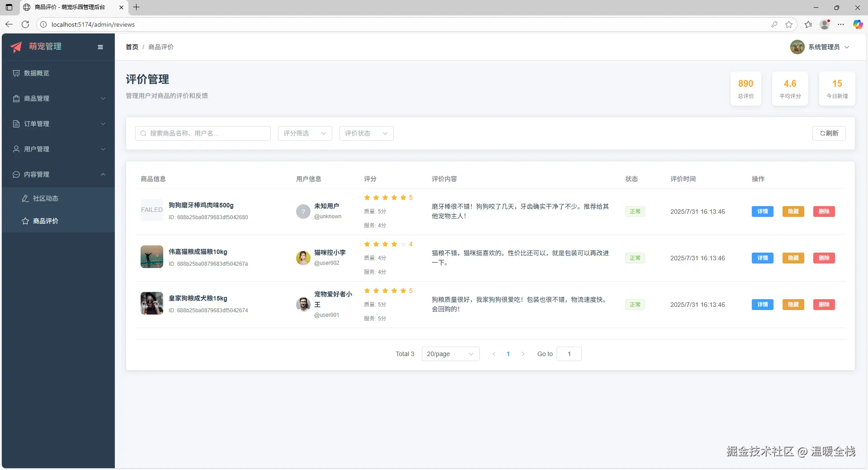This screenshot has width=868, height=470.
Task: Open 评价状态 status filter dropdown
Action: point(367,133)
